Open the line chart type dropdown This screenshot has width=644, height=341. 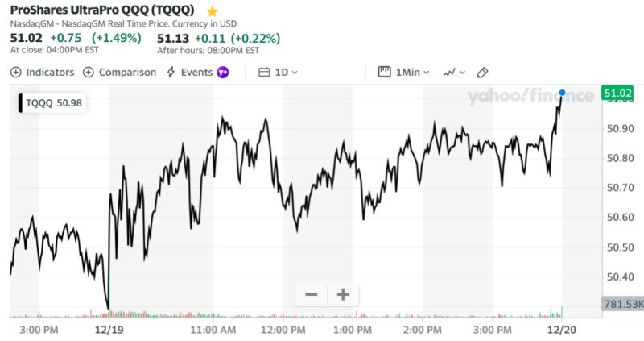(x=455, y=72)
